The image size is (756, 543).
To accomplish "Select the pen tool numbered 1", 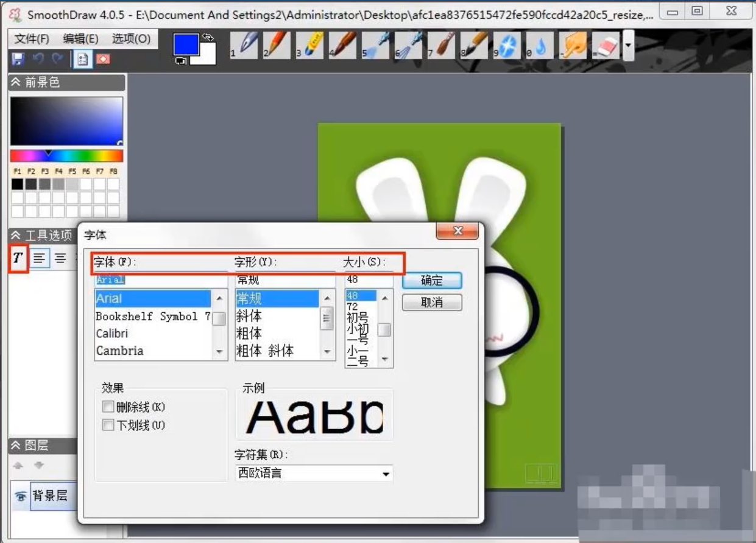I will (x=246, y=46).
